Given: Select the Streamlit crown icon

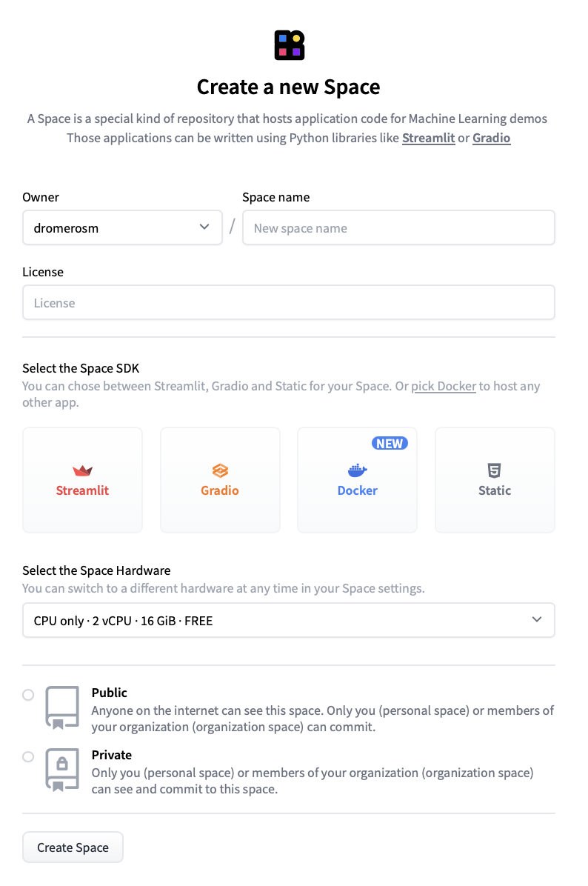Looking at the screenshot, I should pyautogui.click(x=82, y=470).
